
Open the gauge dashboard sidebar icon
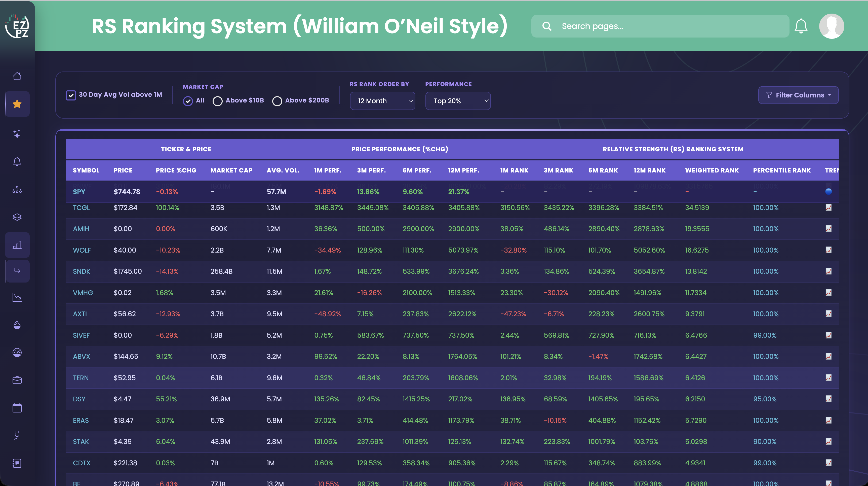tap(17, 353)
